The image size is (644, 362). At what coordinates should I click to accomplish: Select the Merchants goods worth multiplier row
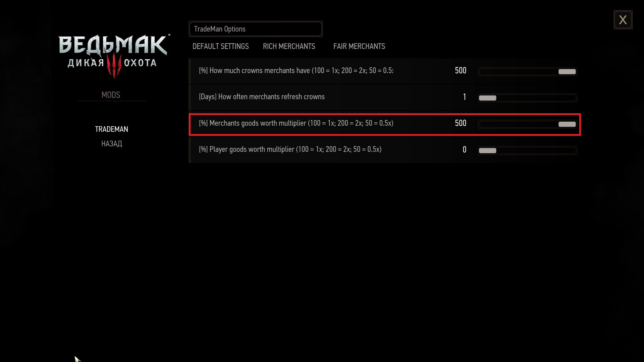coord(384,124)
